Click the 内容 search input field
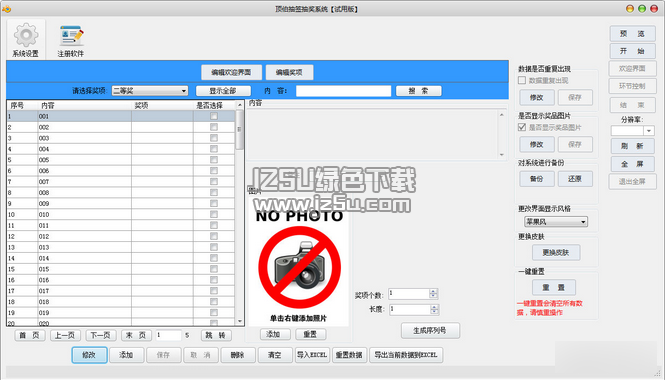 point(343,91)
